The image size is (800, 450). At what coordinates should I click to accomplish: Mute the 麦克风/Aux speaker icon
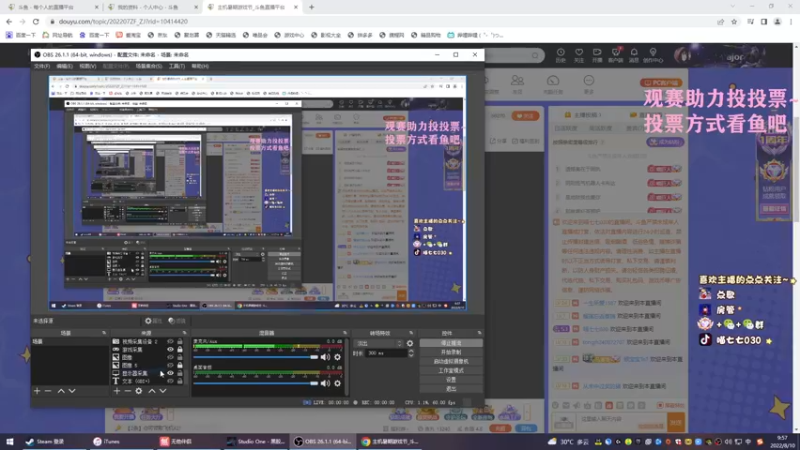tap(326, 357)
